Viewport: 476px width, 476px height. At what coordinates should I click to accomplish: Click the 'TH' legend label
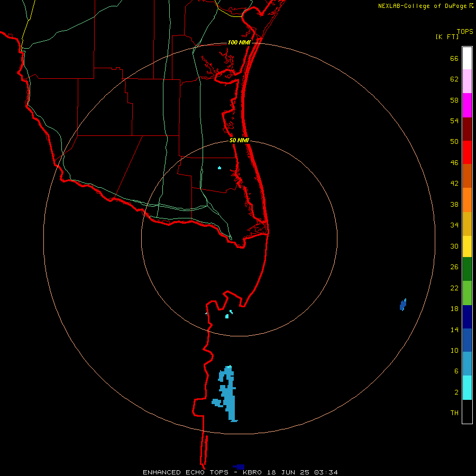coord(454,413)
